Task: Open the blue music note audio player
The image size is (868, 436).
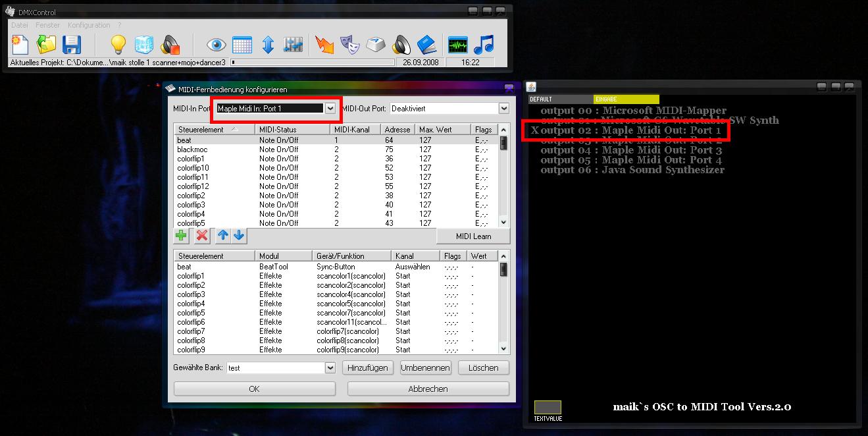Action: (x=484, y=45)
